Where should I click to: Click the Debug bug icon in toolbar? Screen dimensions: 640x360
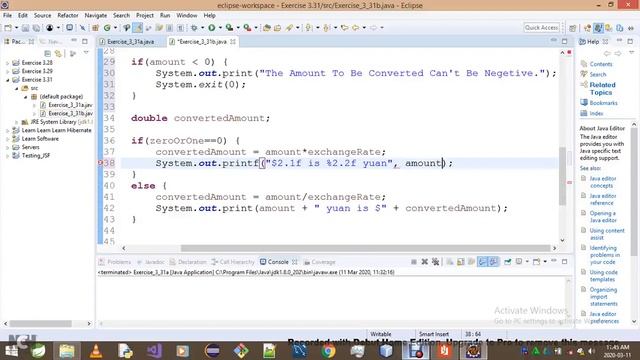(x=194, y=28)
